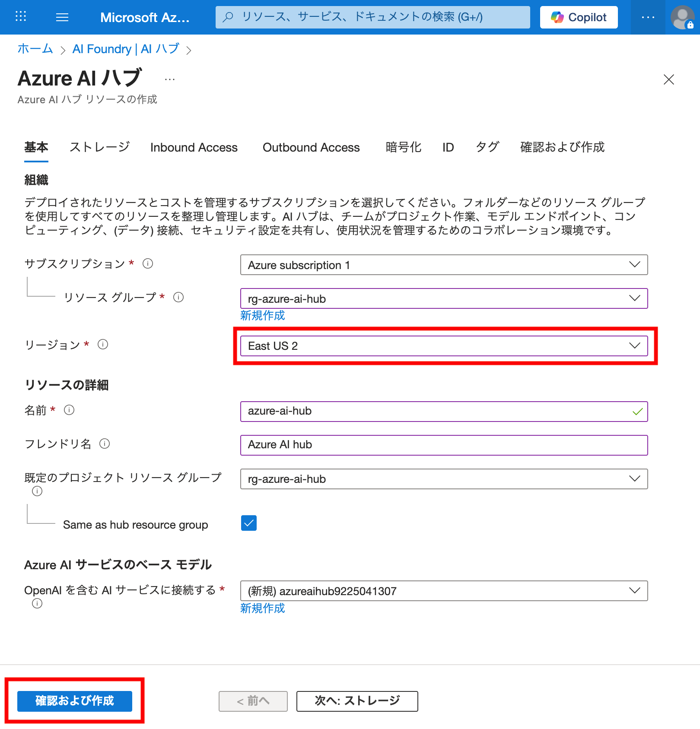Go to ホーム breadcrumb
Screen dimensions: 700x729
pos(35,49)
